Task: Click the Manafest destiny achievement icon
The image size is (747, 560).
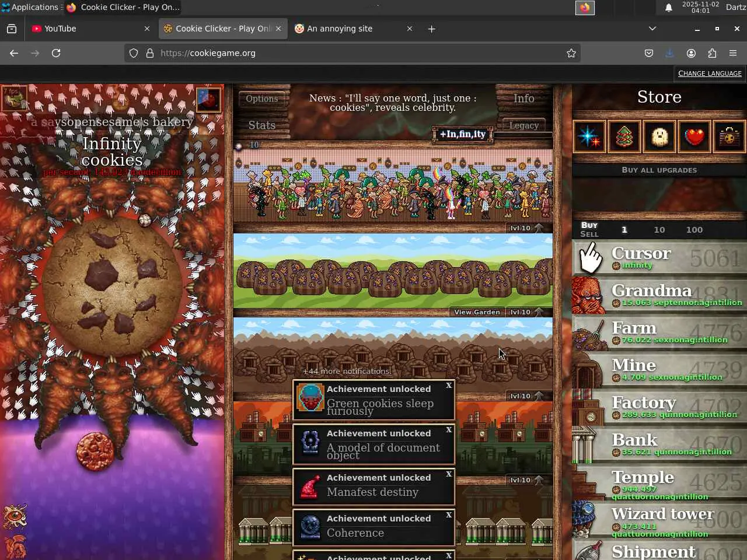Action: 310,487
